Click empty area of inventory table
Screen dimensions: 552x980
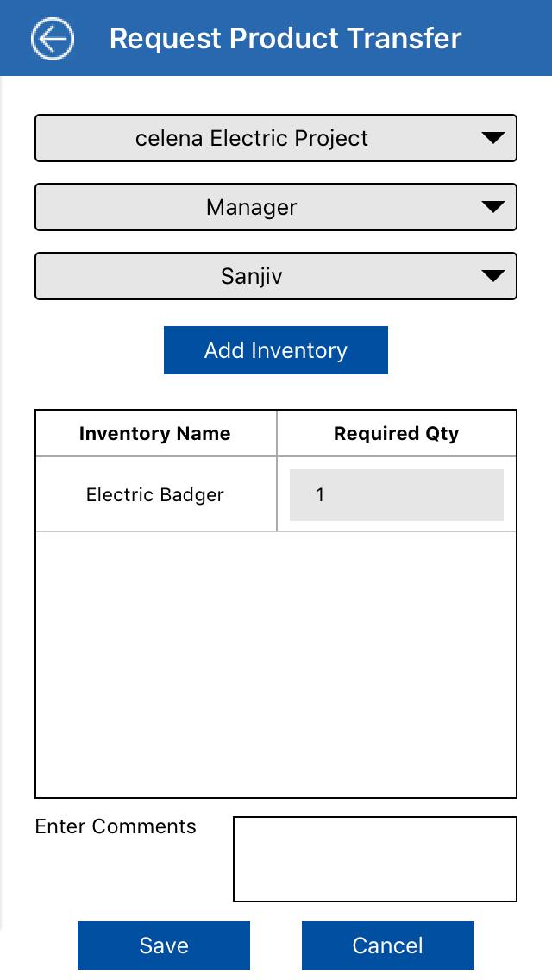pyautogui.click(x=276, y=664)
